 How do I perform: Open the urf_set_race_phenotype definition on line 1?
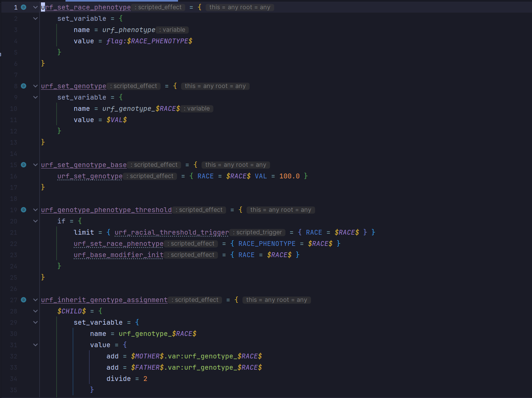pyautogui.click(x=86, y=7)
